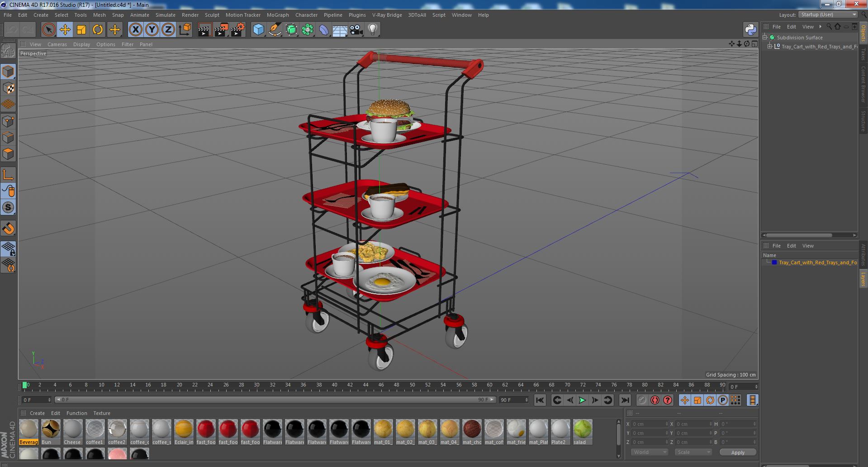Open viewport Display menu
Viewport: 868px width, 467px height.
81,44
